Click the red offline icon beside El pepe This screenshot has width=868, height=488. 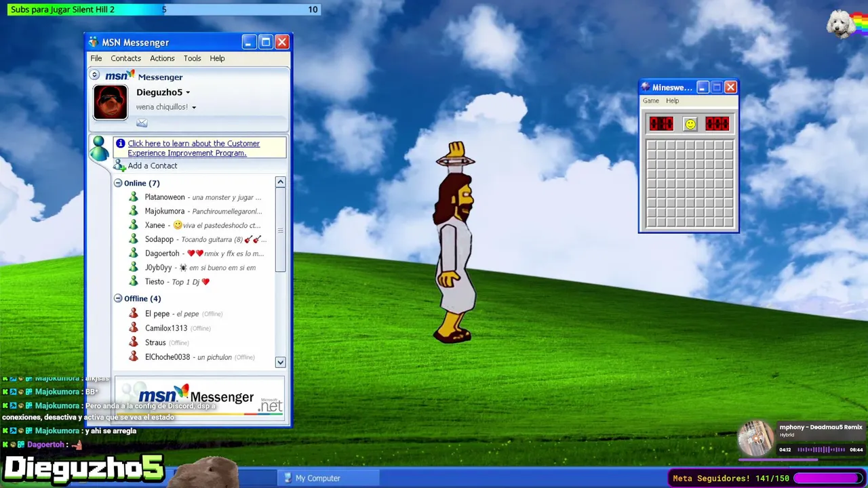(134, 314)
